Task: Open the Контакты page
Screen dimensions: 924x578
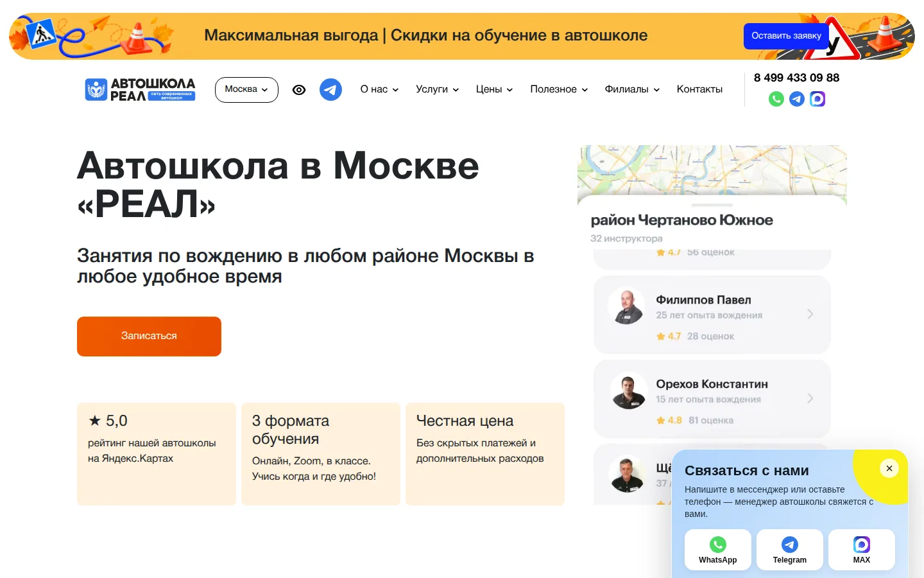Action: [699, 89]
